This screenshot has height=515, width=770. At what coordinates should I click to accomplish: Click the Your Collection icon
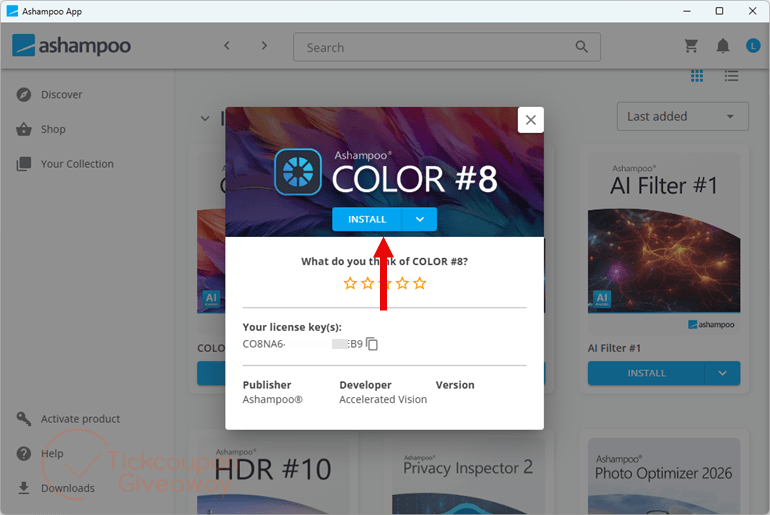tap(24, 164)
